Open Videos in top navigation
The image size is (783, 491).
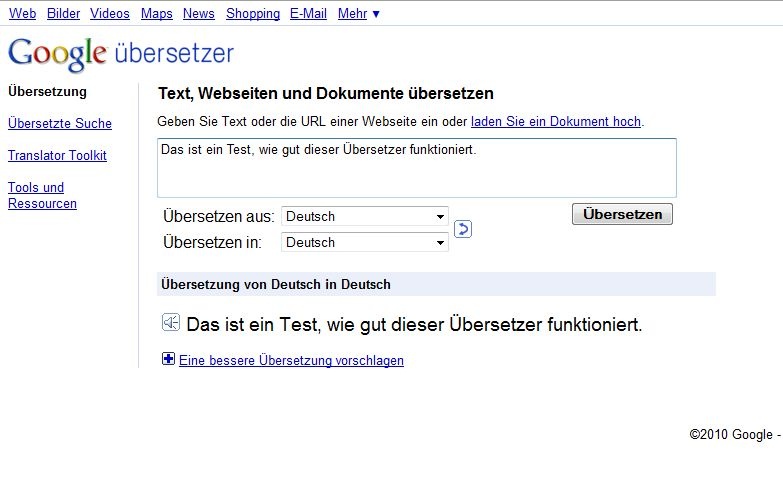point(110,13)
